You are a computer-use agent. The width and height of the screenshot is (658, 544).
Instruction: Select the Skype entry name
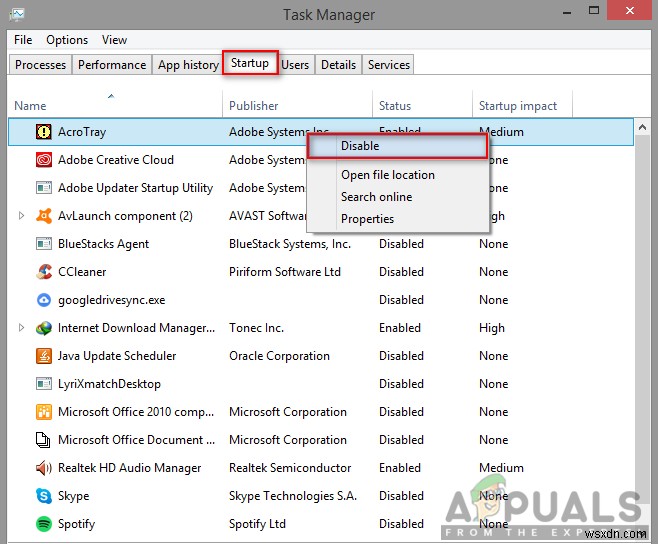coord(73,496)
